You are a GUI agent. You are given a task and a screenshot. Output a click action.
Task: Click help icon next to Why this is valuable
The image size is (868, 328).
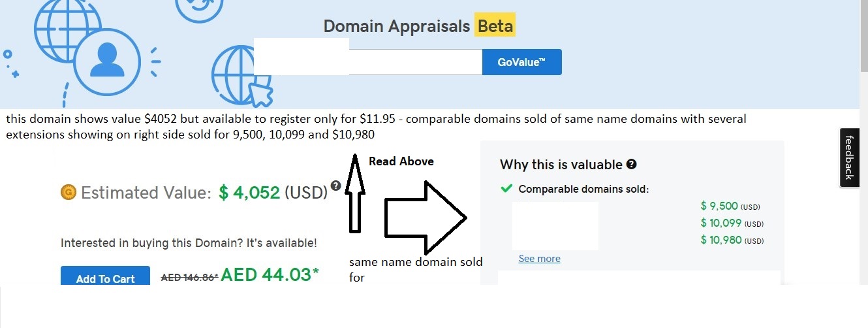pyautogui.click(x=631, y=165)
